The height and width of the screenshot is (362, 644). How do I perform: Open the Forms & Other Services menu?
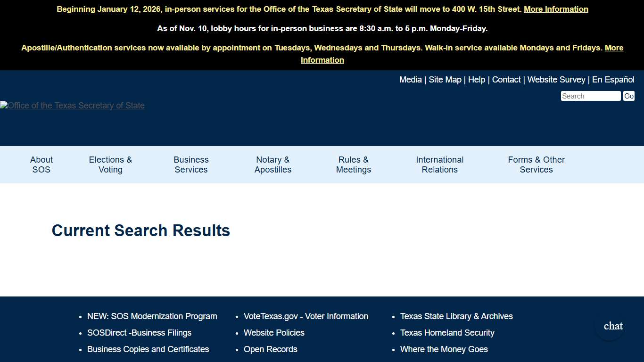pyautogui.click(x=536, y=165)
